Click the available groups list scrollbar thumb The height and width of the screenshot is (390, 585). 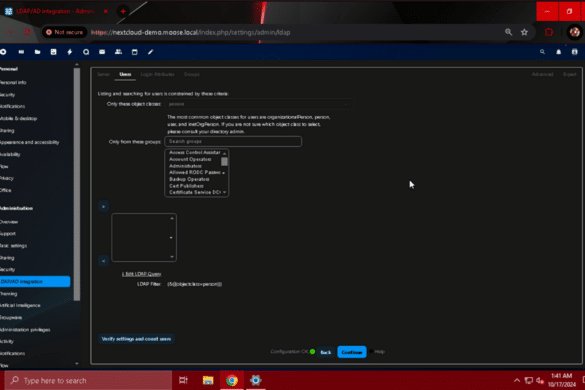(x=224, y=162)
